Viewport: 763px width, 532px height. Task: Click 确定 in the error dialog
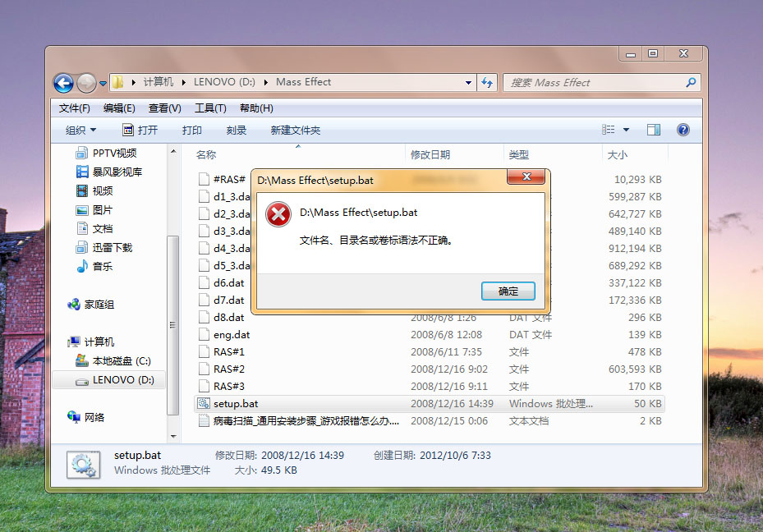tap(508, 291)
